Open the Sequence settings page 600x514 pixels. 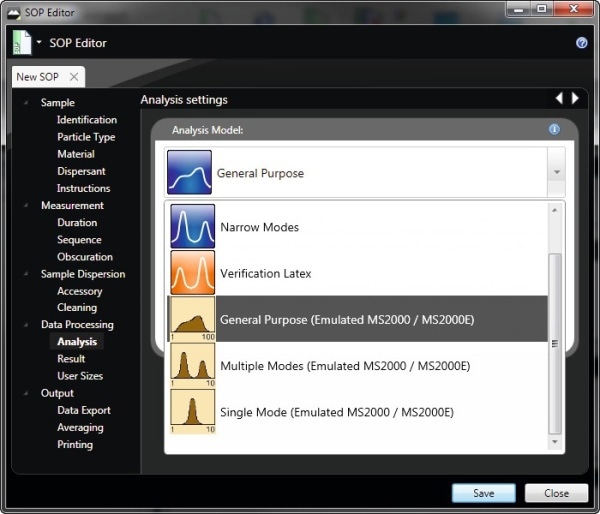[79, 240]
